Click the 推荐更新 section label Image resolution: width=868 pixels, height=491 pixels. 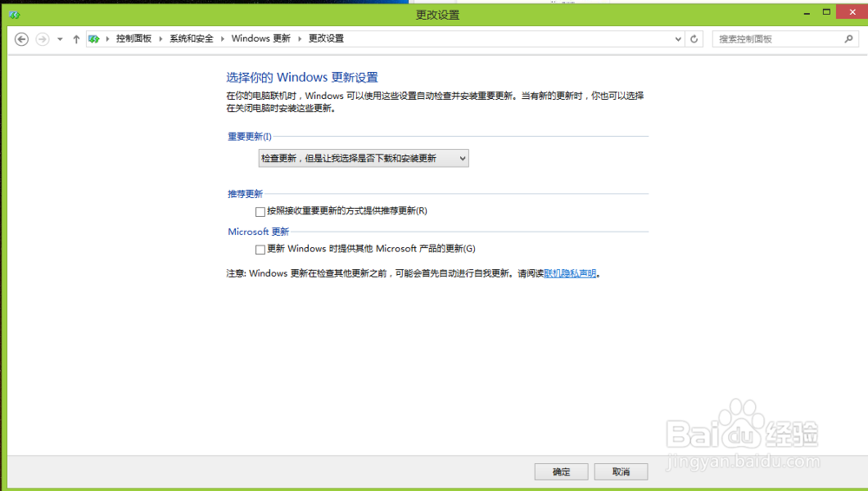pos(246,193)
